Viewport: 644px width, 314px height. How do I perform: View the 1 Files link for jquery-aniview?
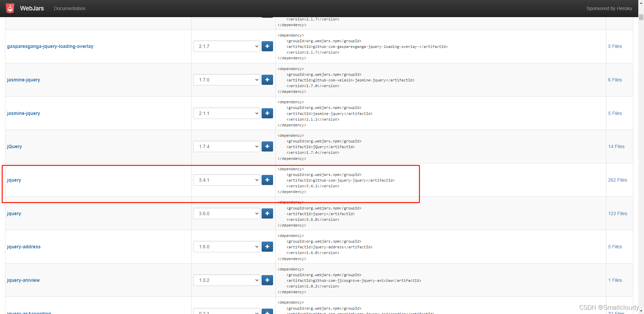(615, 280)
